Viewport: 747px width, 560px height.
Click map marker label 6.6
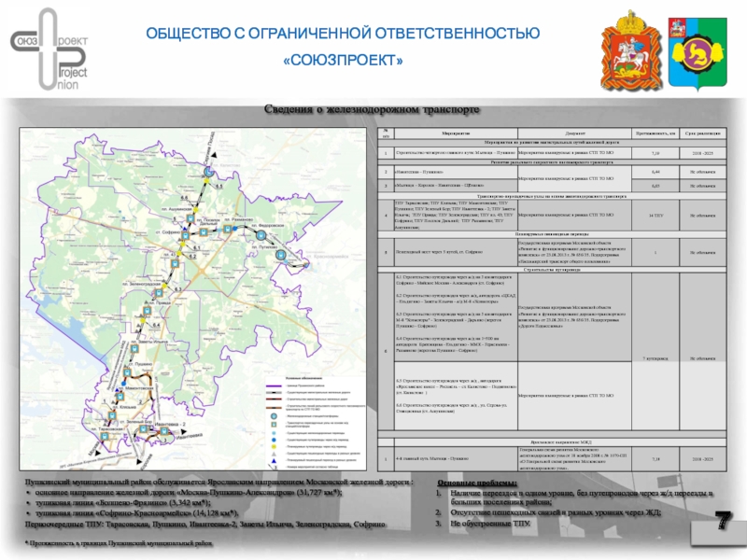tap(184, 197)
